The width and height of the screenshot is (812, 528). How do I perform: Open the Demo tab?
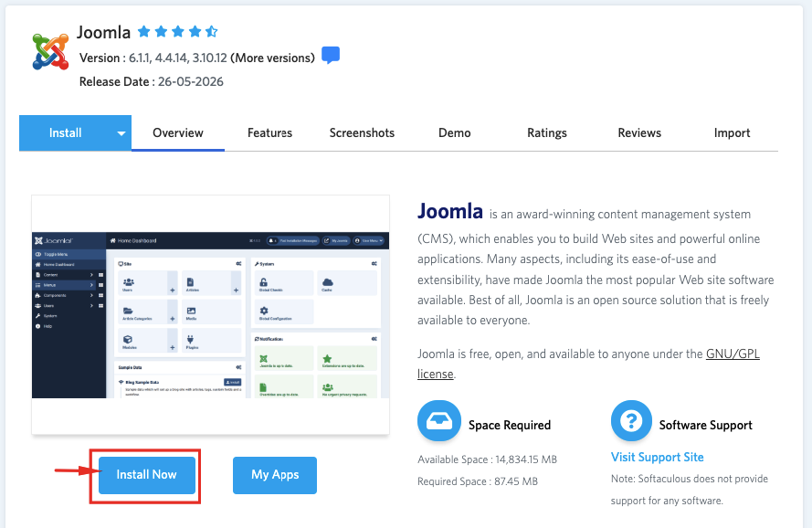455,133
